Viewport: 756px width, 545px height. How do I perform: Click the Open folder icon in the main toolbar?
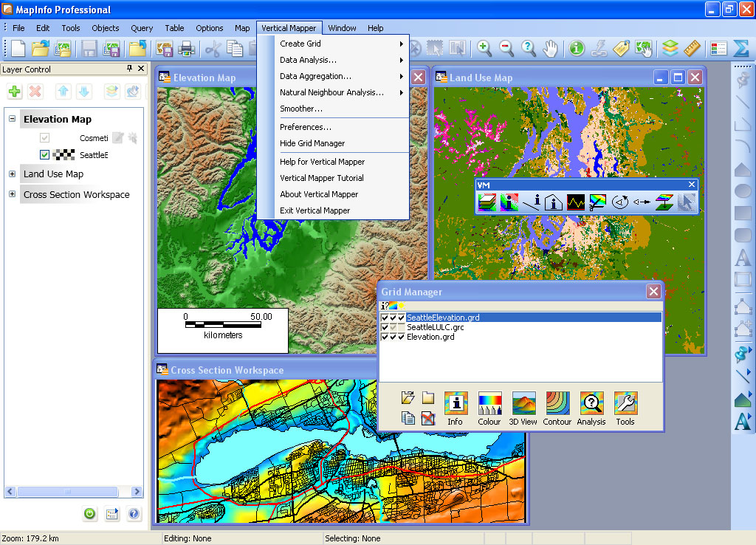point(41,48)
